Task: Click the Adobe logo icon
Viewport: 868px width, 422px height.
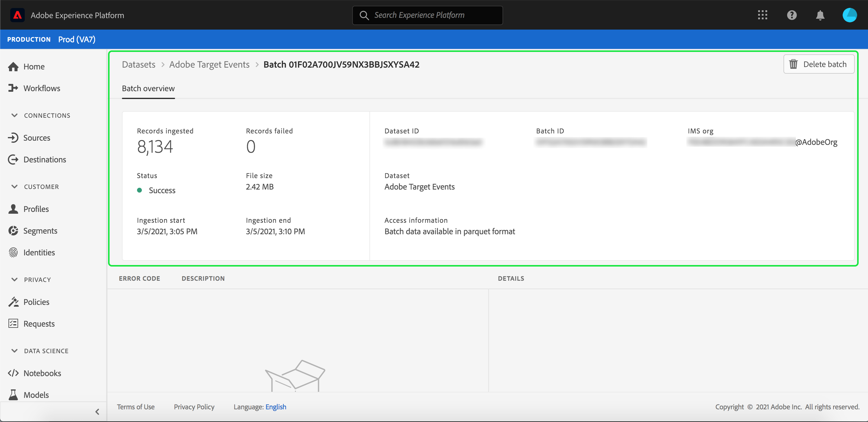Action: [17, 15]
